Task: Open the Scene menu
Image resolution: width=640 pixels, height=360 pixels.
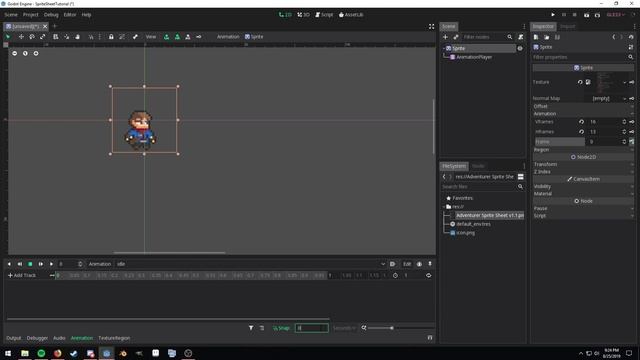Action: point(11,15)
